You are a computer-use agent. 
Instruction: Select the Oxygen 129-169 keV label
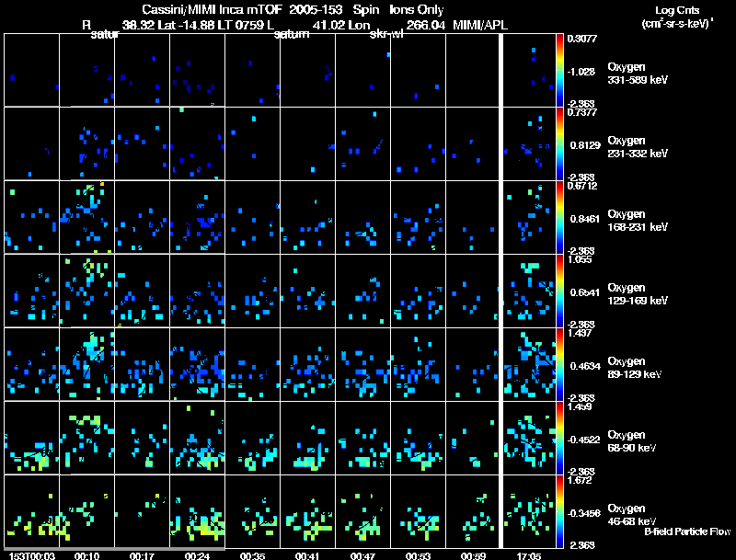[x=638, y=294]
